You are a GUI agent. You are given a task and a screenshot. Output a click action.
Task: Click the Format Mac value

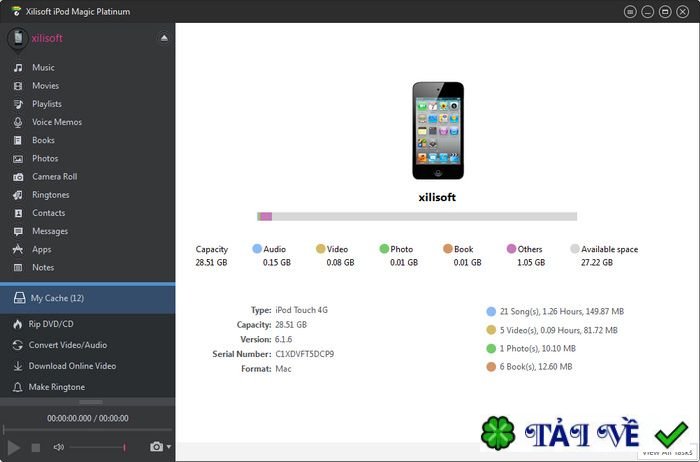283,369
